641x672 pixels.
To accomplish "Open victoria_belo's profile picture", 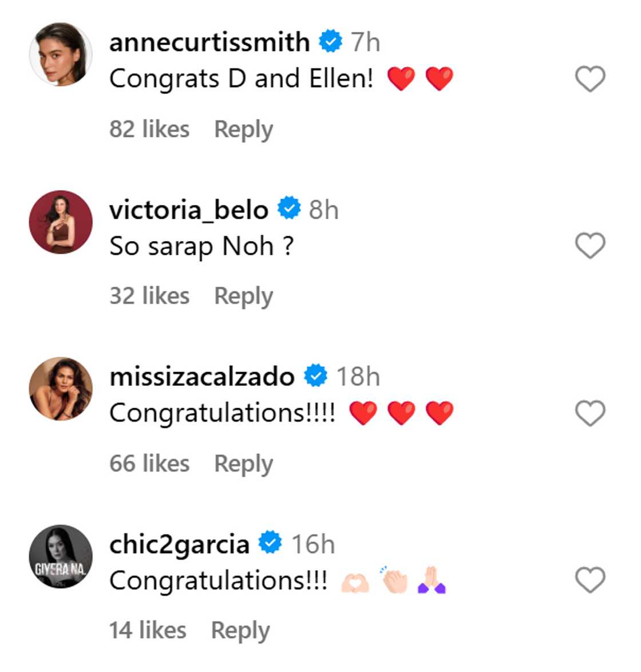I will 61,222.
